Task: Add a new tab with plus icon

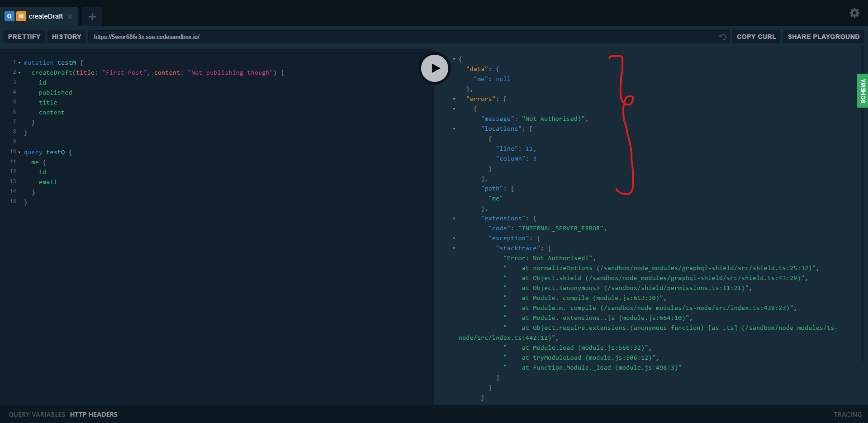Action: (x=92, y=17)
